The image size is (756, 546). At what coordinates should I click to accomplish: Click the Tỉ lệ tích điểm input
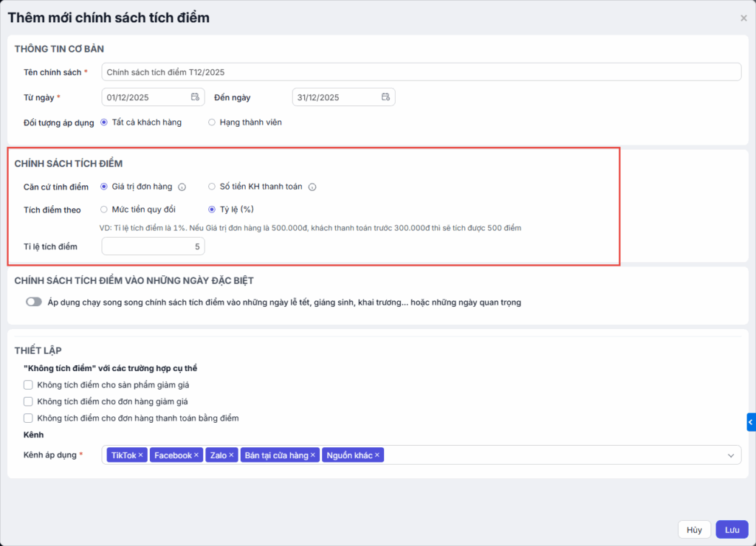(x=153, y=246)
